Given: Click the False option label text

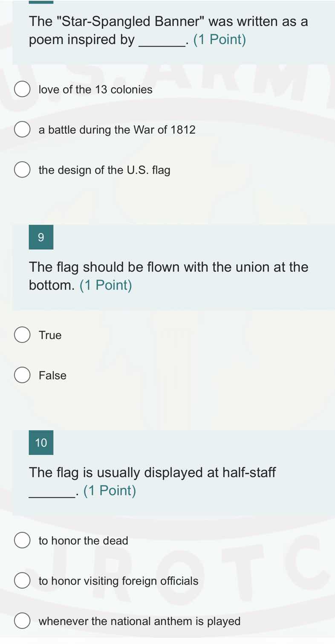Looking at the screenshot, I should point(52,375).
